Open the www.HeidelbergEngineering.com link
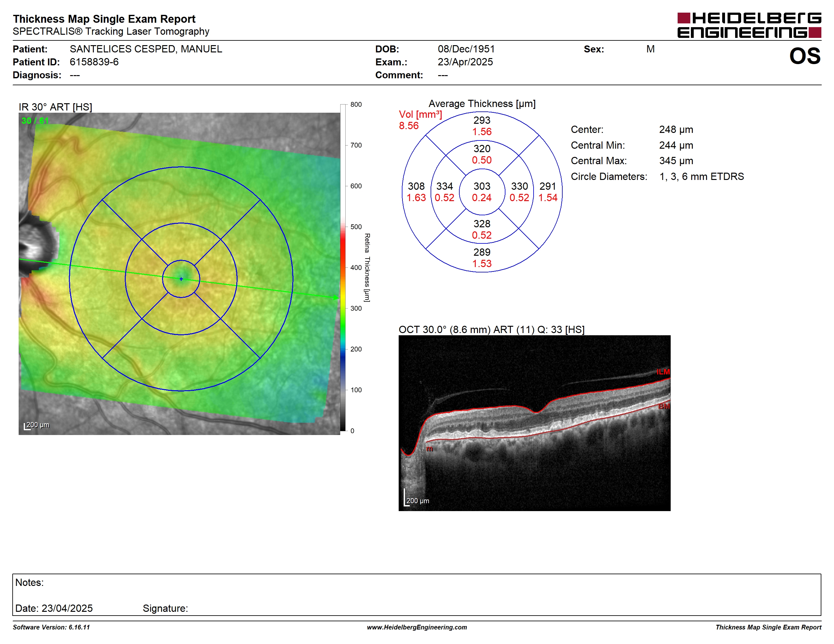The width and height of the screenshot is (834, 644). 417,627
